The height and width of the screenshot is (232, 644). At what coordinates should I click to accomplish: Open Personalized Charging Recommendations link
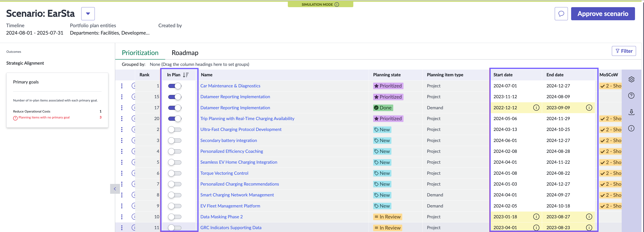click(240, 184)
